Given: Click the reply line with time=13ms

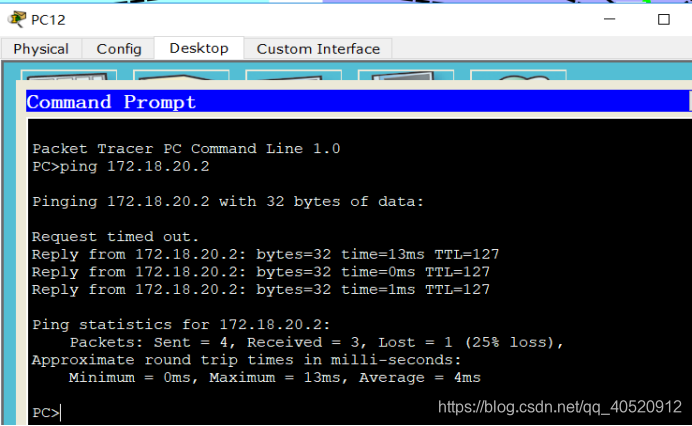Looking at the screenshot, I should (265, 254).
